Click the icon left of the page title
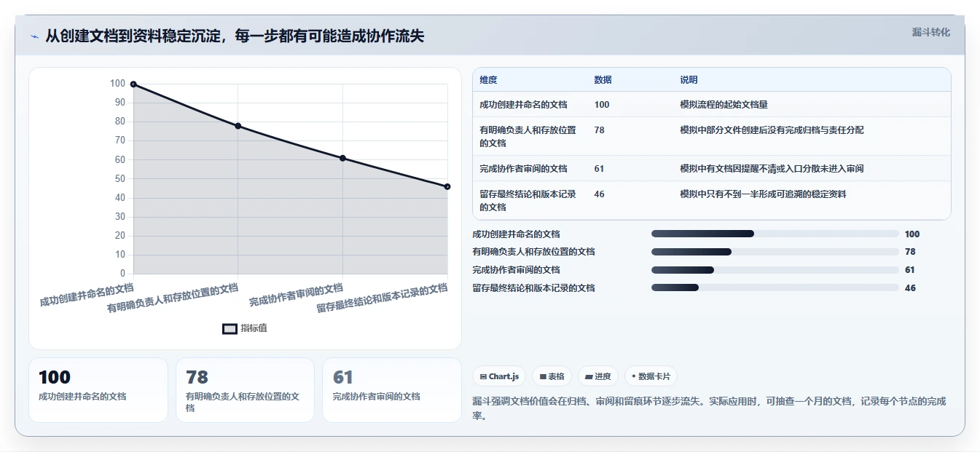The image size is (980, 452). (x=35, y=36)
